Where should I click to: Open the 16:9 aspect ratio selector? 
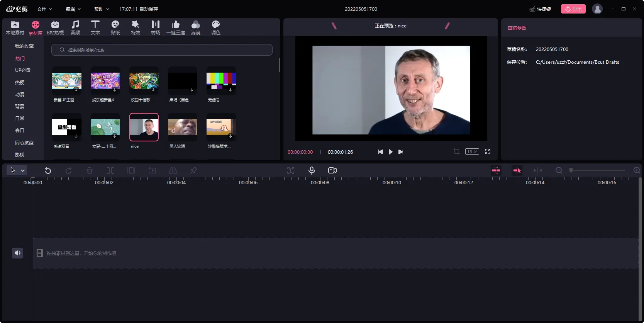point(472,152)
